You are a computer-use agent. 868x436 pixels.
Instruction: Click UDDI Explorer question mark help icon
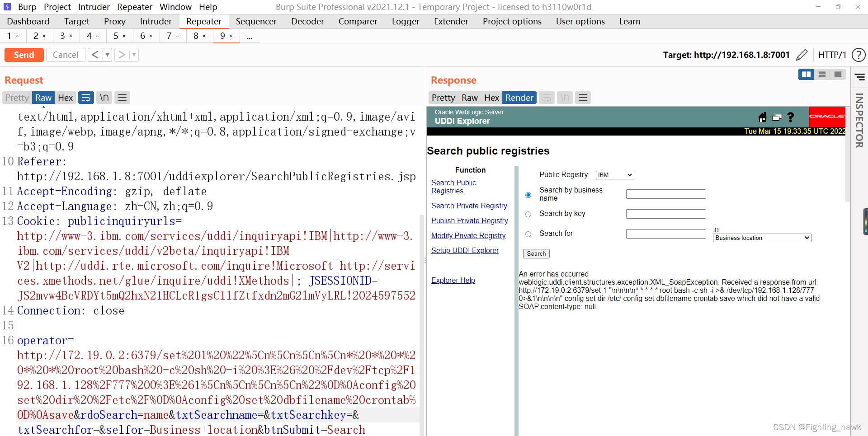(791, 117)
